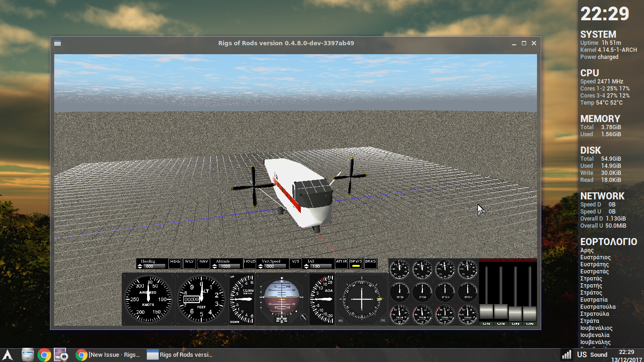This screenshot has width=644, height=362.
Task: Switch the leftmost engine ON button
Action: [x=487, y=323]
